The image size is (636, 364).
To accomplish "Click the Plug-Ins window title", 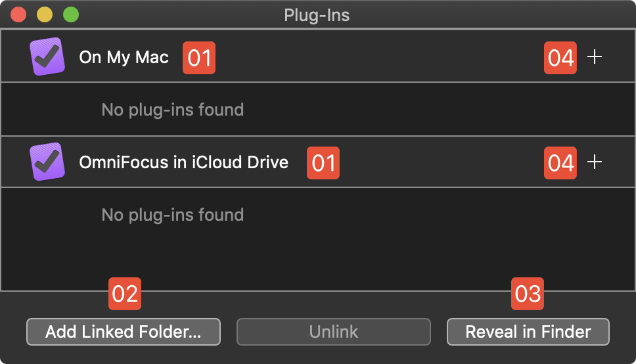I will coord(317,14).
